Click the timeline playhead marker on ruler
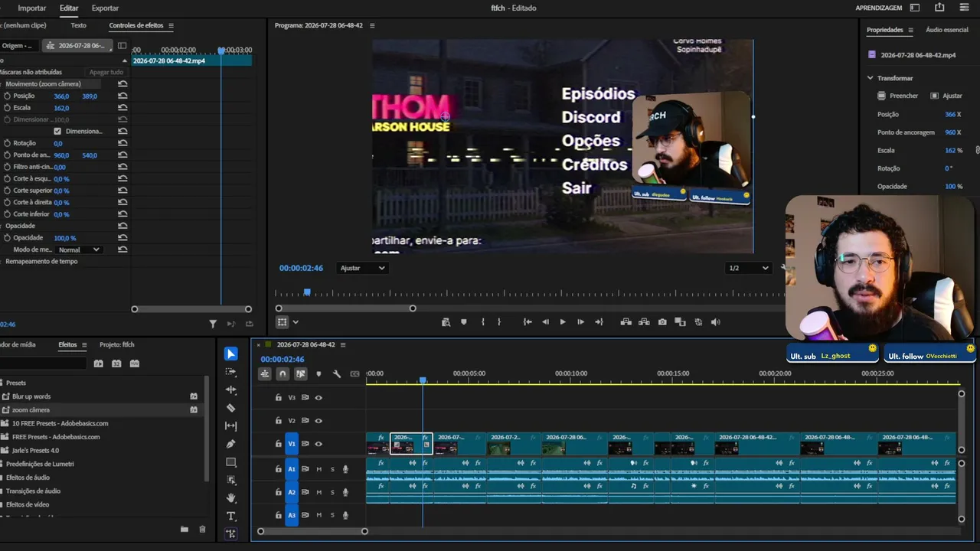Screen dimensions: 980x551 [x=422, y=380]
